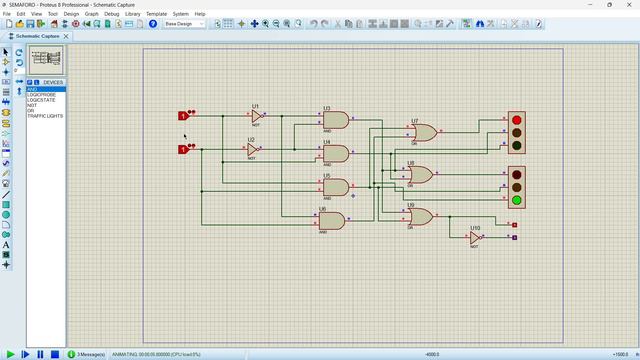Select OR in the devices list

click(x=46, y=111)
